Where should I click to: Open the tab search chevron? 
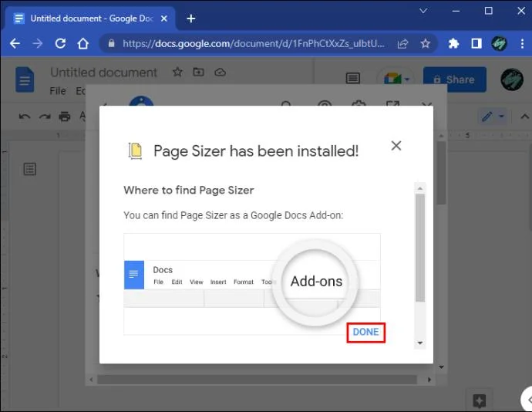pos(423,11)
